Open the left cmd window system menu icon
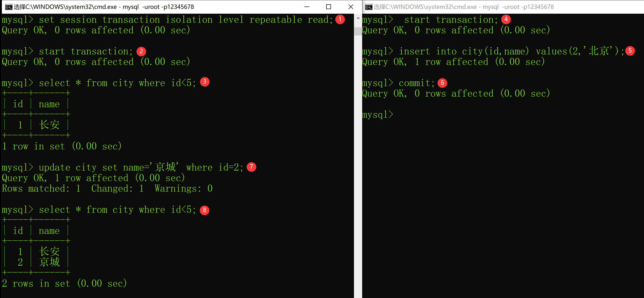This screenshot has width=644, height=298. [8, 7]
